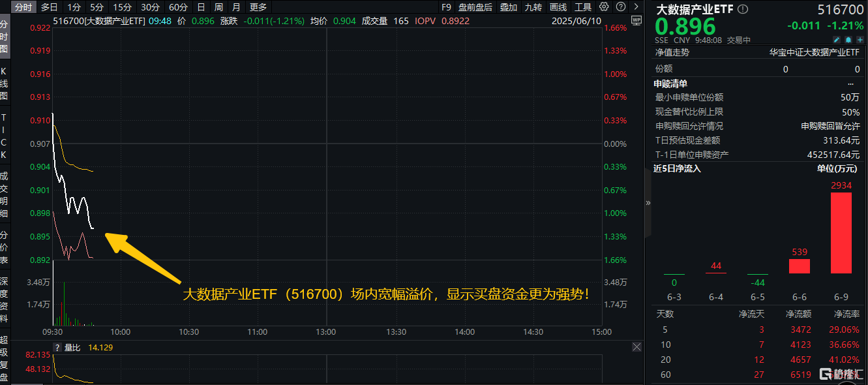Open the K线图 sidebar tab
Screen dimensions: 868x385
click(x=5, y=82)
